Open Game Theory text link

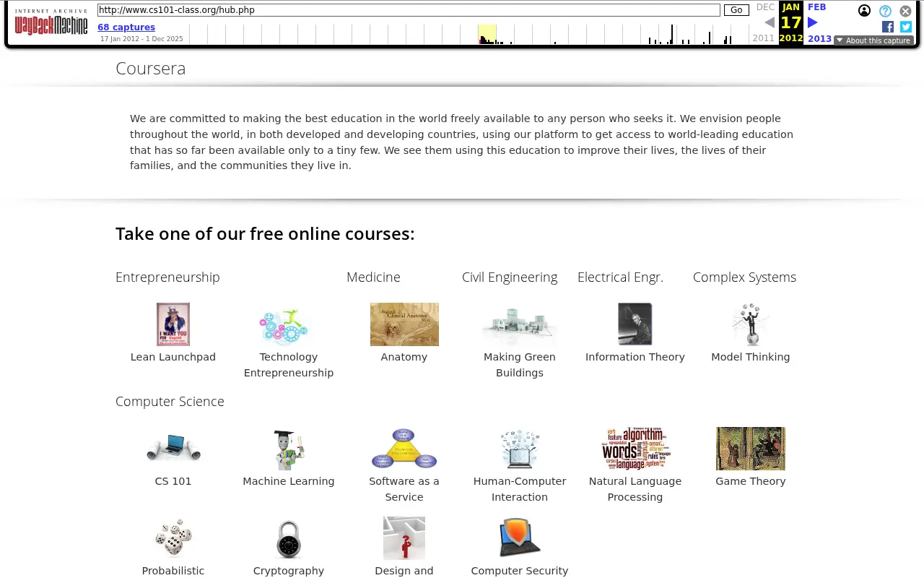751,481
